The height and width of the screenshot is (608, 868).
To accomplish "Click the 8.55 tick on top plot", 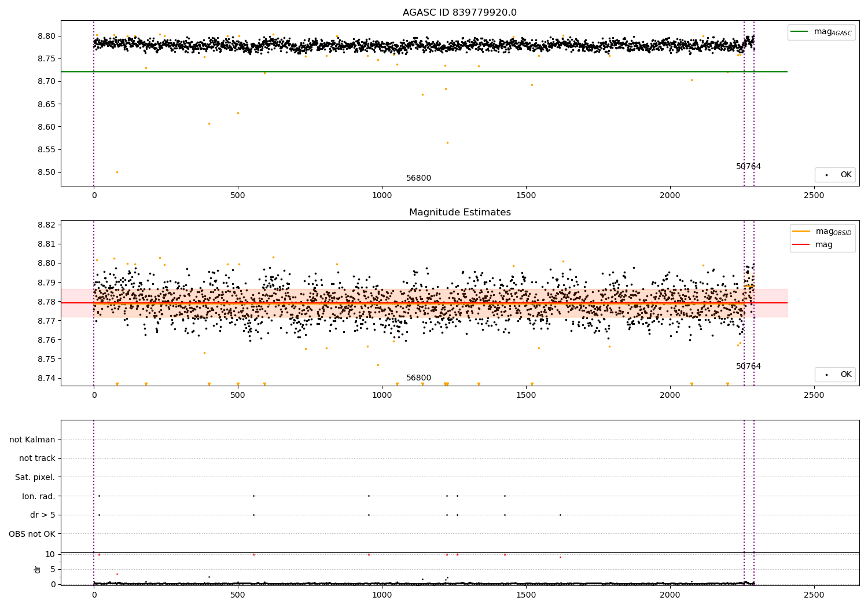I will pyautogui.click(x=46, y=150).
